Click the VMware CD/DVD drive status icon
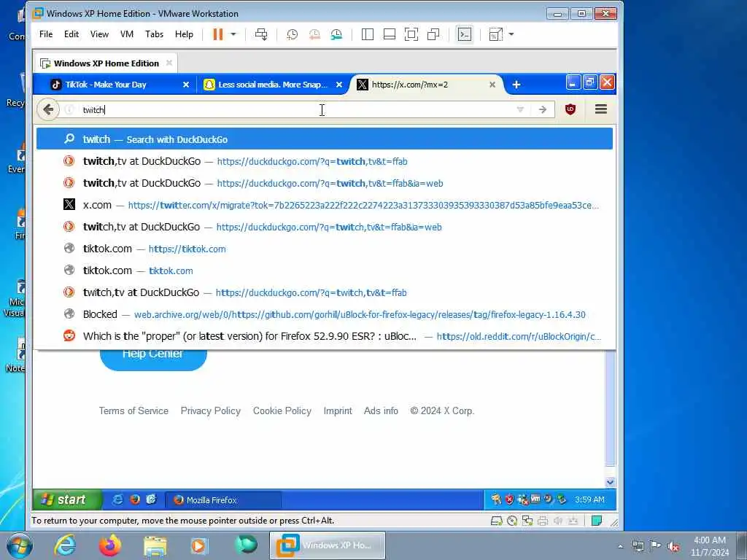 [512, 521]
